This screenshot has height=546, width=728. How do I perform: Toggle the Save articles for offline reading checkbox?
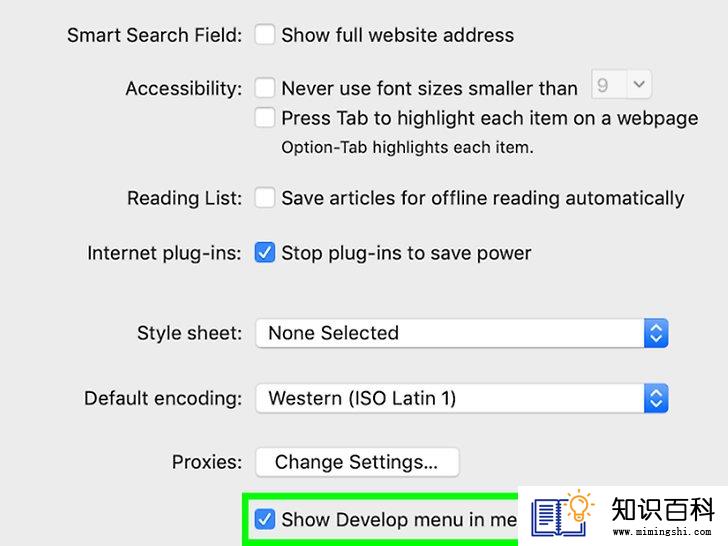tap(265, 198)
